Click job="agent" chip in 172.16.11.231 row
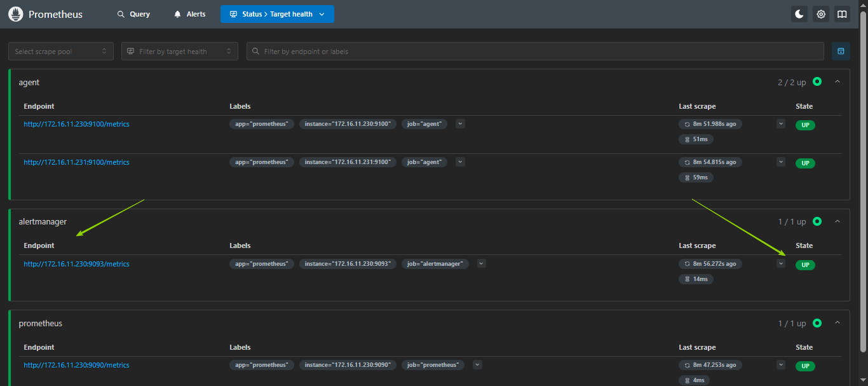This screenshot has height=386, width=868. (424, 162)
